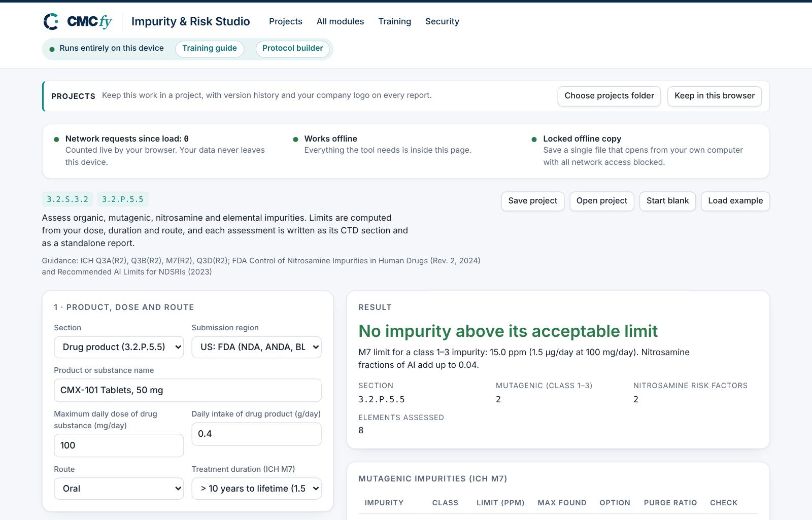Image resolution: width=812 pixels, height=520 pixels.
Task: Click the No impurity above limit result heading
Action: [x=508, y=331]
